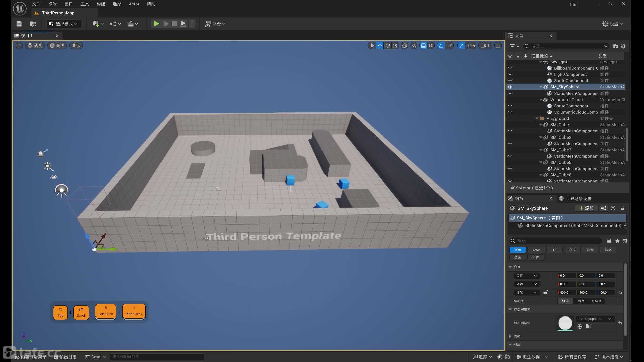
Task: Collapse the transform (变换) section
Action: (510, 267)
